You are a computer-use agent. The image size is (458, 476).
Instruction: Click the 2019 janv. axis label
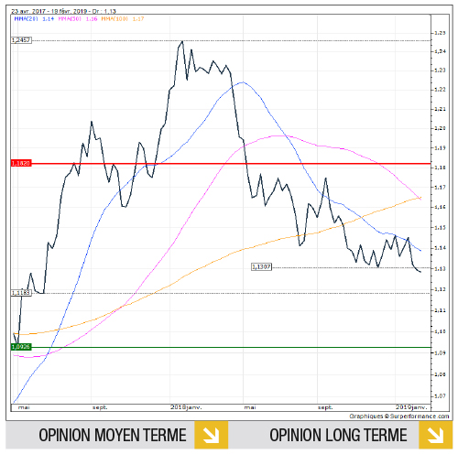click(411, 407)
